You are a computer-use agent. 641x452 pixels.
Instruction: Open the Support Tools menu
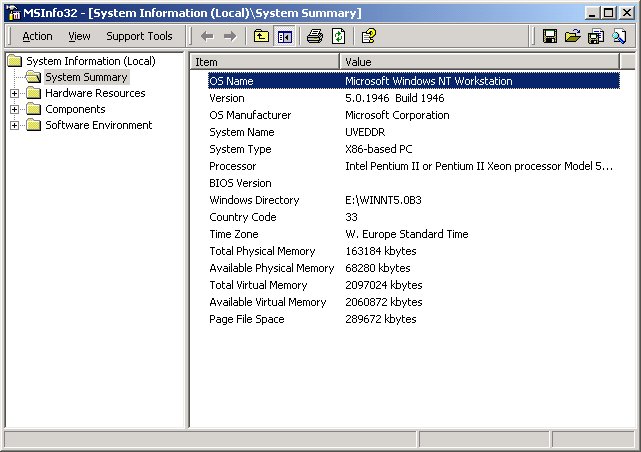[x=139, y=36]
